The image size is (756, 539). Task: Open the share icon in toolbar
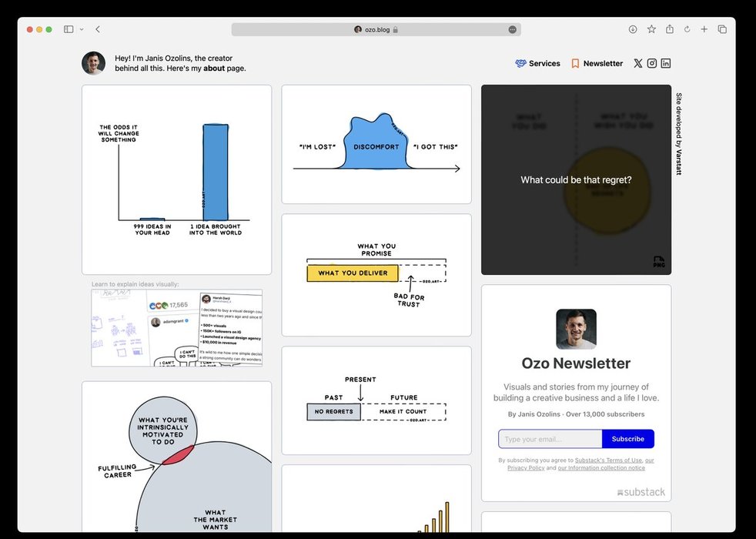click(670, 29)
